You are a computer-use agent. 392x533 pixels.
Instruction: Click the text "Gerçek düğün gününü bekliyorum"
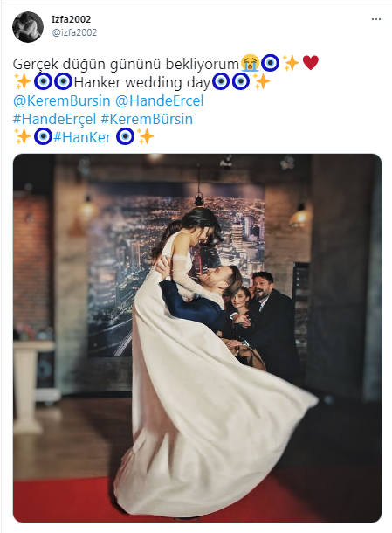[126, 64]
